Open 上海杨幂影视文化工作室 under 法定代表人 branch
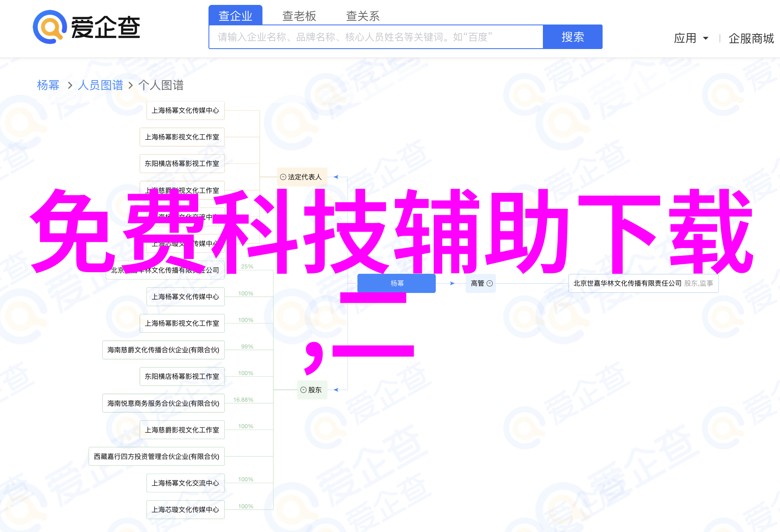The height and width of the screenshot is (532, 780). click(x=182, y=137)
